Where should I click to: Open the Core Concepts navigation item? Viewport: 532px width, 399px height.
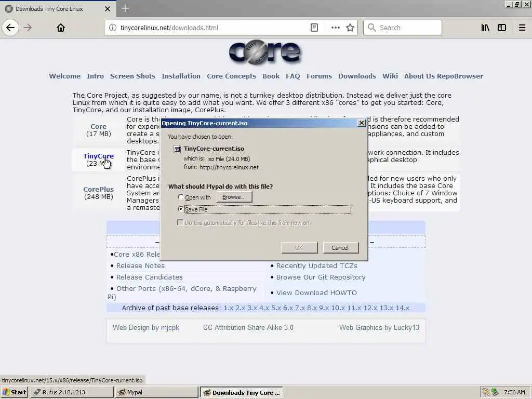tap(231, 76)
